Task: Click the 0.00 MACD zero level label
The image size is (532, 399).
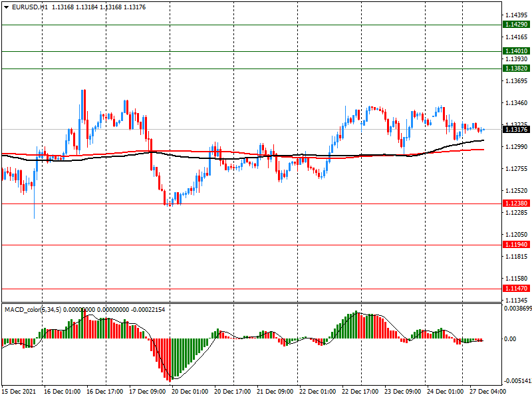Action: point(510,339)
